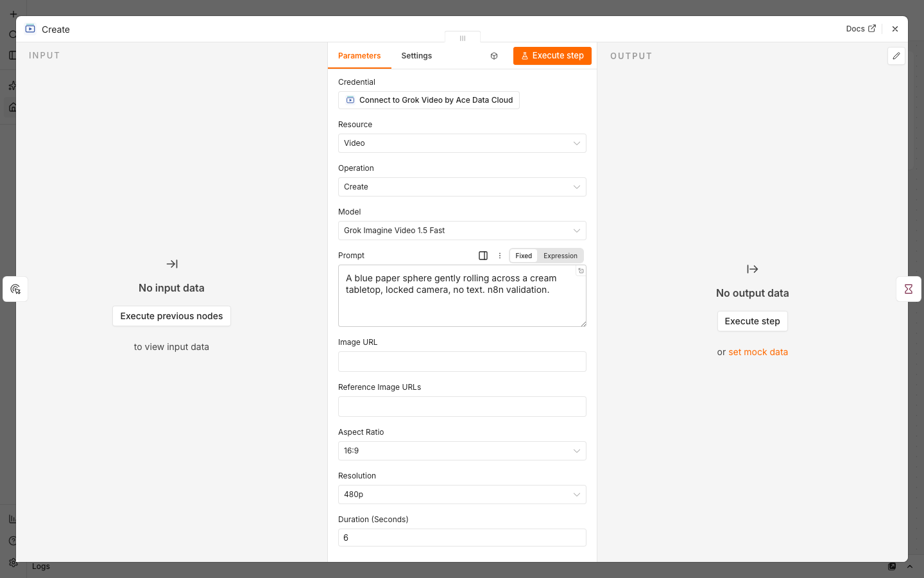This screenshot has height=578, width=924.
Task: Select Fixed mode for Prompt
Action: (524, 256)
